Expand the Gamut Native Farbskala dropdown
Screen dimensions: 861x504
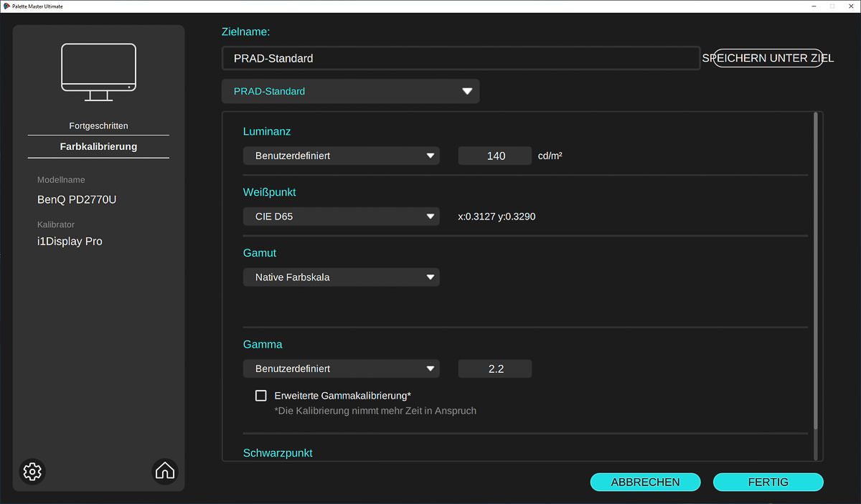click(x=341, y=277)
